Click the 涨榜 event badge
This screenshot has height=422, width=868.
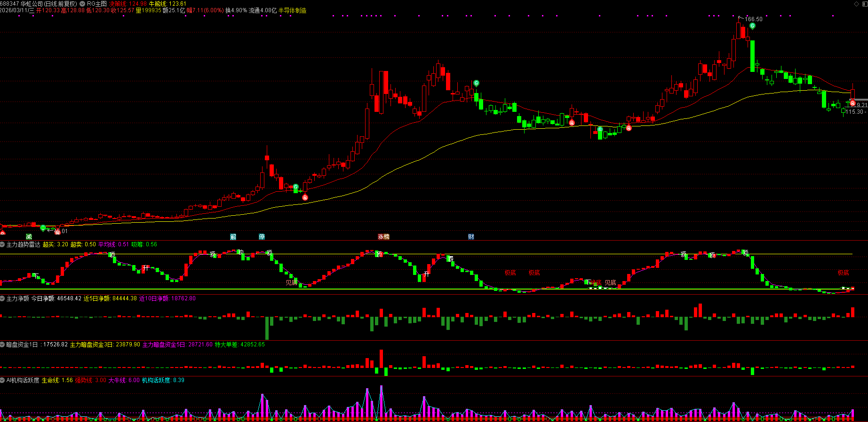[x=384, y=237]
